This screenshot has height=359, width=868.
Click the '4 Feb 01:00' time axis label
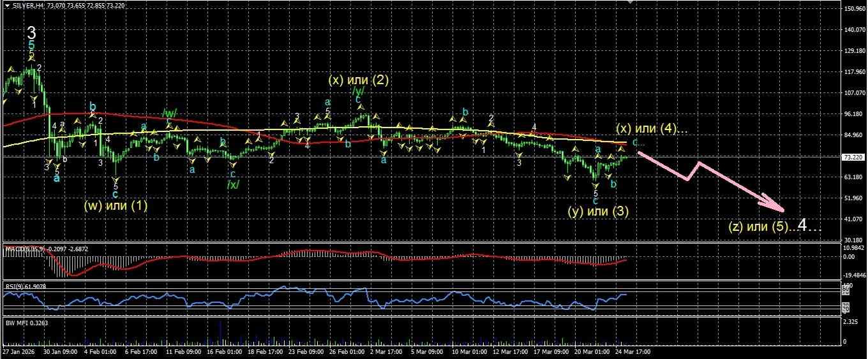click(x=101, y=351)
